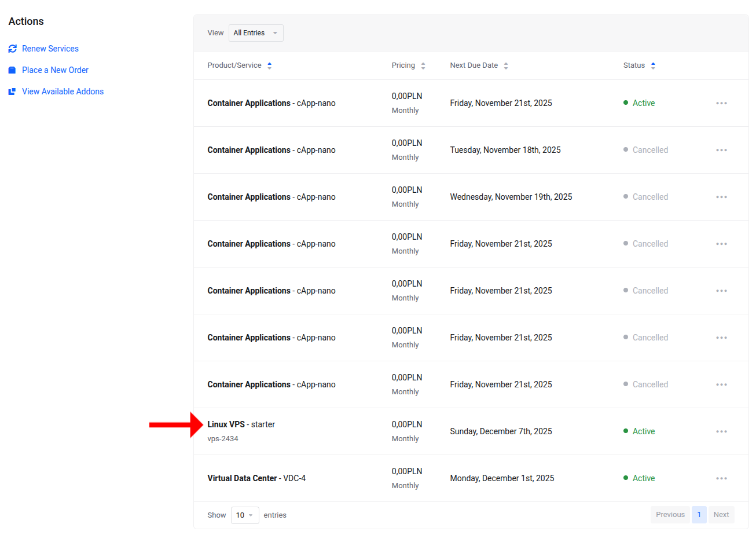The width and height of the screenshot is (756, 535).
Task: Open the actions menu for Linux VPS starter
Action: (721, 431)
